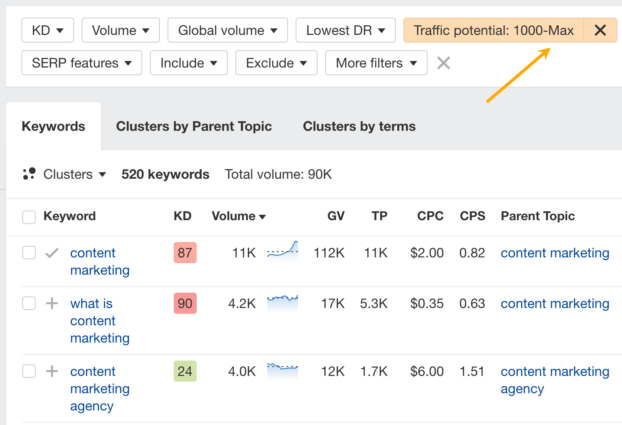Open More filters menu
This screenshot has width=622, height=425.
(x=376, y=63)
